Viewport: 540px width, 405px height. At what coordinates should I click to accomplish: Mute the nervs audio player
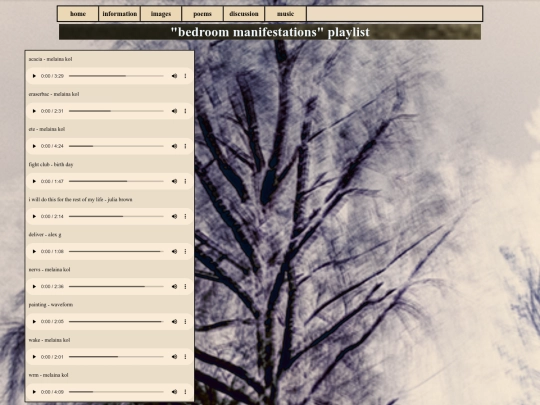(x=174, y=287)
